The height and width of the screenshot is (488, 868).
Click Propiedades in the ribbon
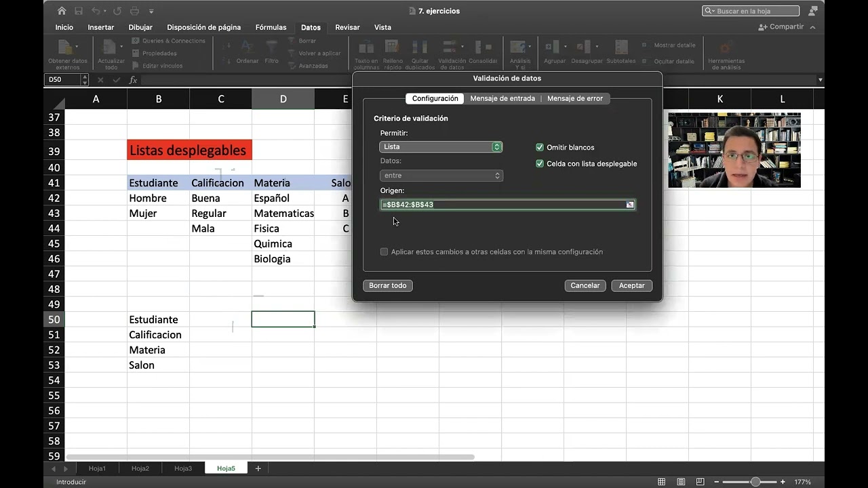tap(154, 53)
